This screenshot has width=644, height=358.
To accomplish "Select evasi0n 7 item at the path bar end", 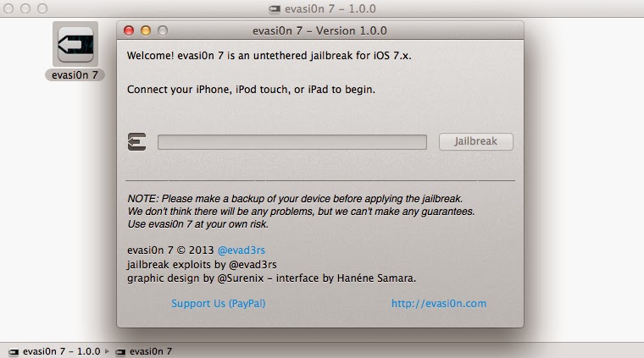I will coord(151,351).
